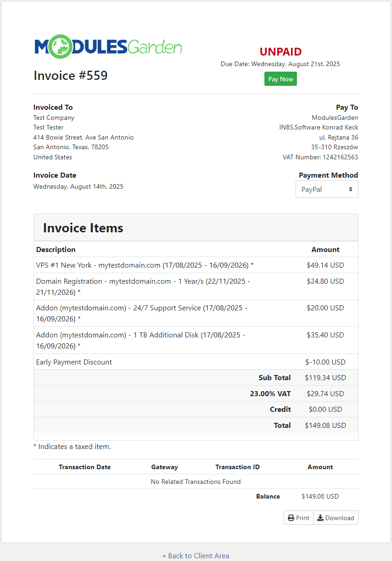The width and height of the screenshot is (392, 561).
Task: Select the Invoice Items header
Action: coord(83,228)
